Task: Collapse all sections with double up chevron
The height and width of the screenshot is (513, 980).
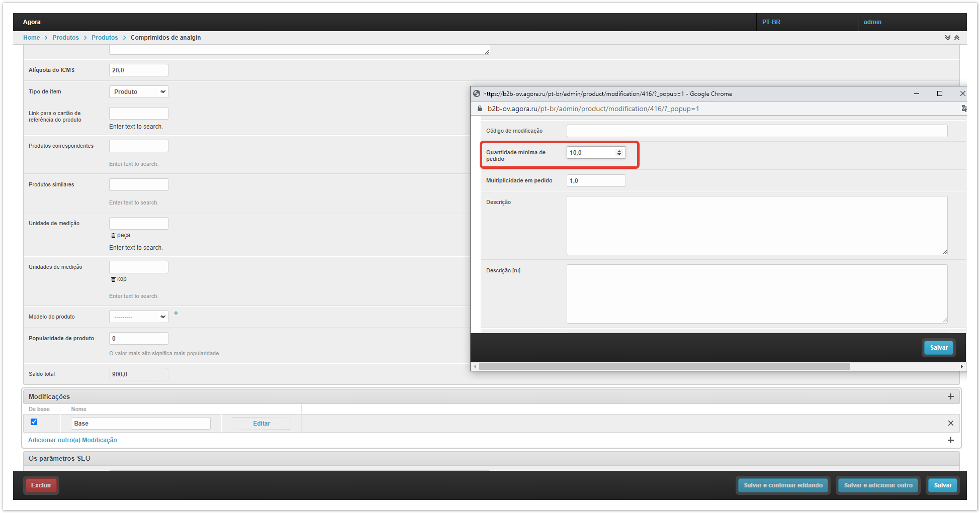Action: click(x=957, y=38)
